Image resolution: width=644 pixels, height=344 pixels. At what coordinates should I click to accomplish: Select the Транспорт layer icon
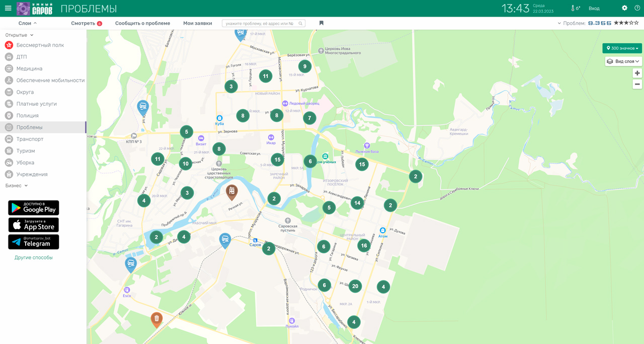pyautogui.click(x=9, y=139)
